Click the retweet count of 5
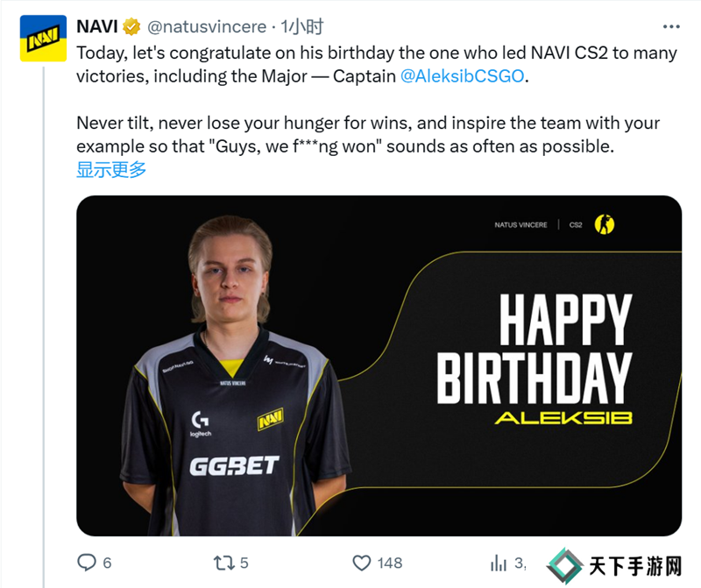Screen dimensions: 701x588 pos(244,563)
